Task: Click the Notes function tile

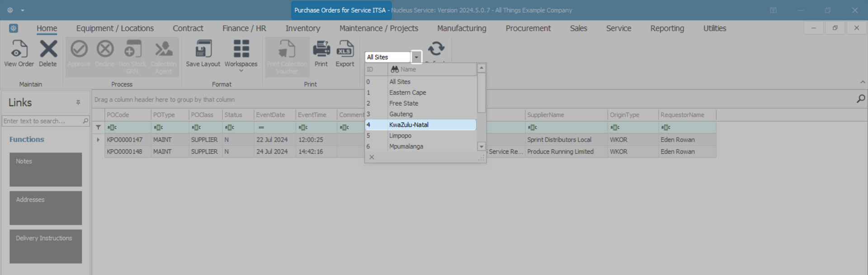Action: point(46,169)
